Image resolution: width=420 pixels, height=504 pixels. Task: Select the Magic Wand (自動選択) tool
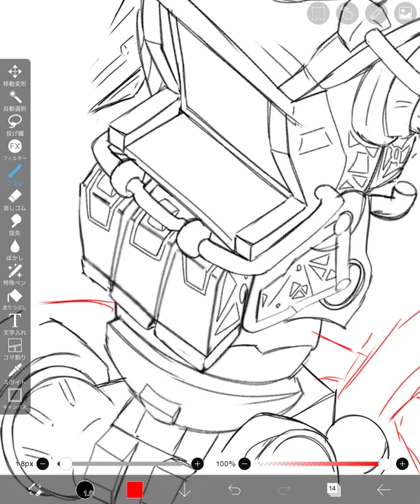(x=15, y=101)
